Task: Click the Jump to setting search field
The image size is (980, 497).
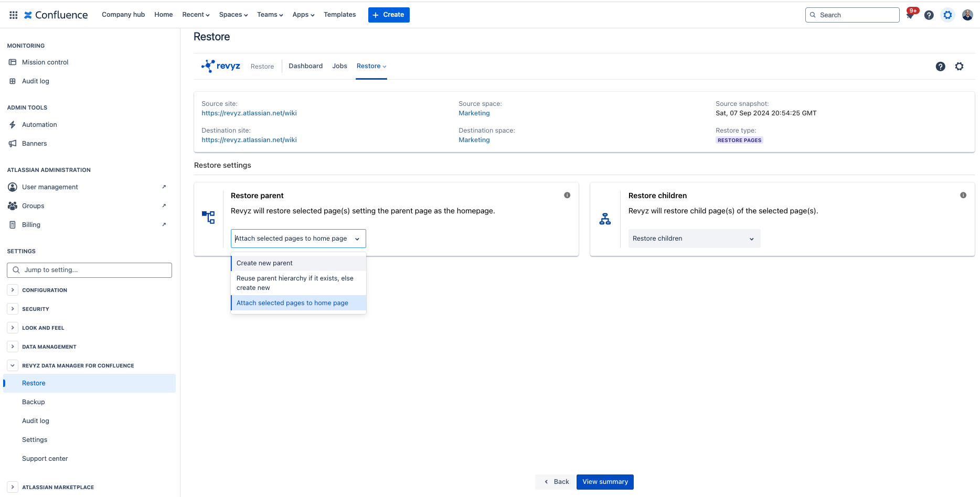Action: tap(89, 269)
